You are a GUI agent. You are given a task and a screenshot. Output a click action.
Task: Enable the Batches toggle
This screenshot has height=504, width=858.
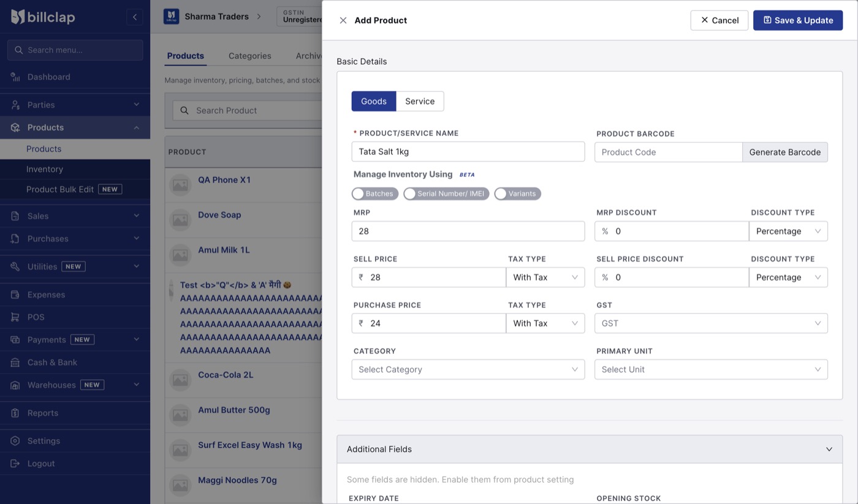pyautogui.click(x=375, y=194)
